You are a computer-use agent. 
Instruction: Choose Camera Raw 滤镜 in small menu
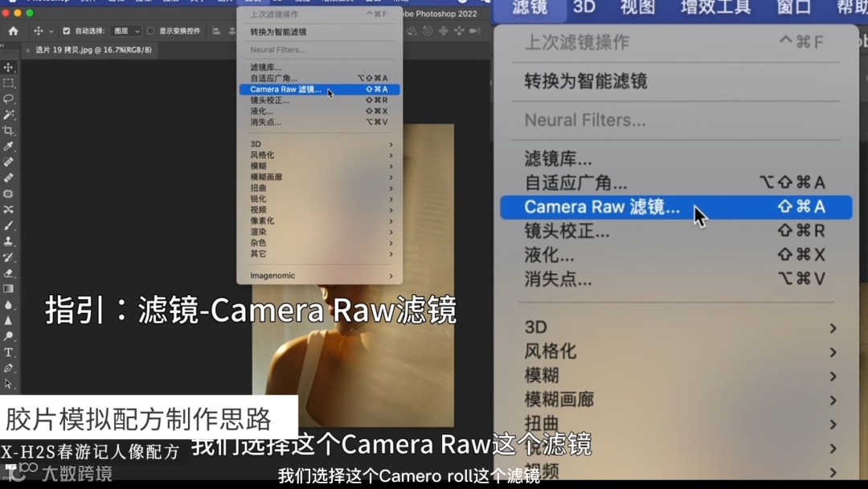[319, 89]
